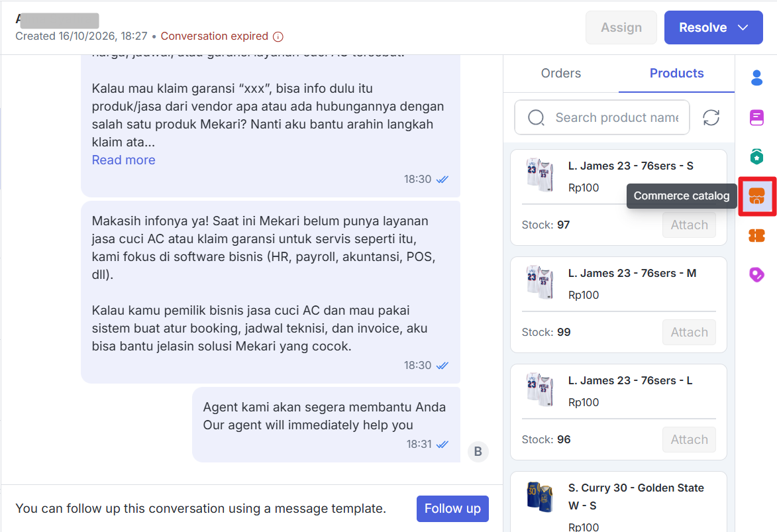Click the 76sers size S jersey thumbnail
The height and width of the screenshot is (532, 777).
coord(540,175)
